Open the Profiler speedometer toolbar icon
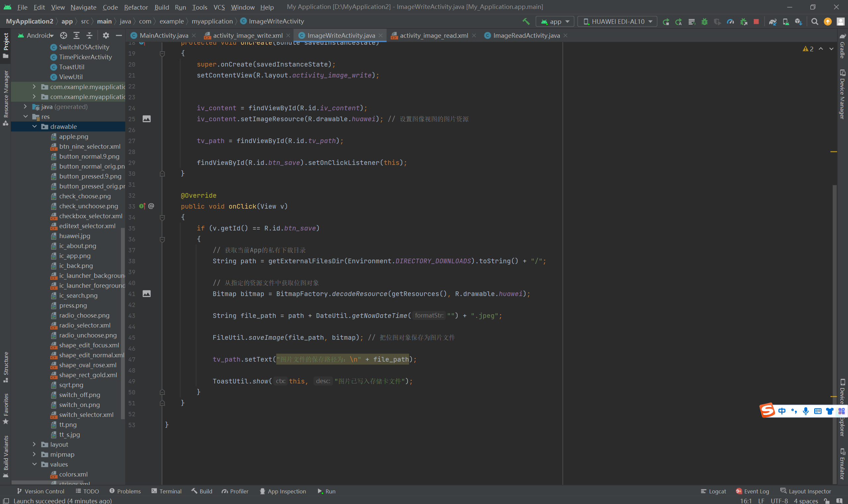This screenshot has height=504, width=848. [x=730, y=22]
